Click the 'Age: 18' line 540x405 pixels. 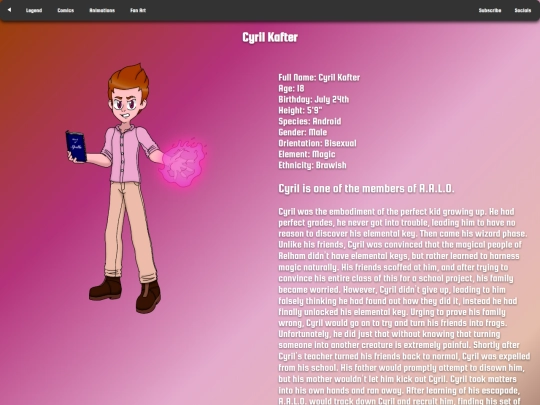pos(291,89)
